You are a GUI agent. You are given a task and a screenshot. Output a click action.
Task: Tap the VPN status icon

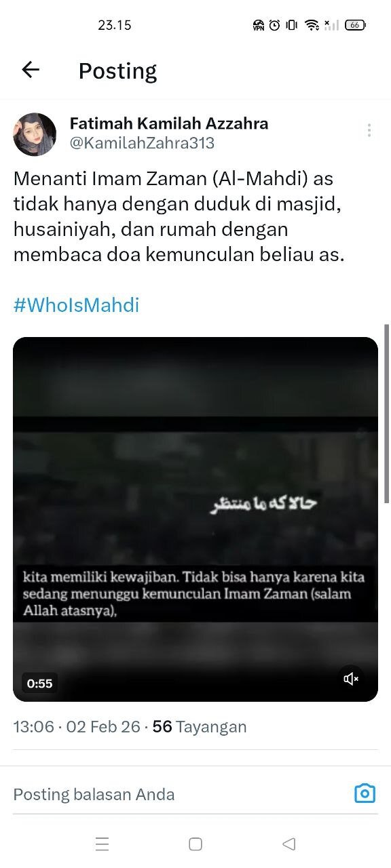point(259,25)
